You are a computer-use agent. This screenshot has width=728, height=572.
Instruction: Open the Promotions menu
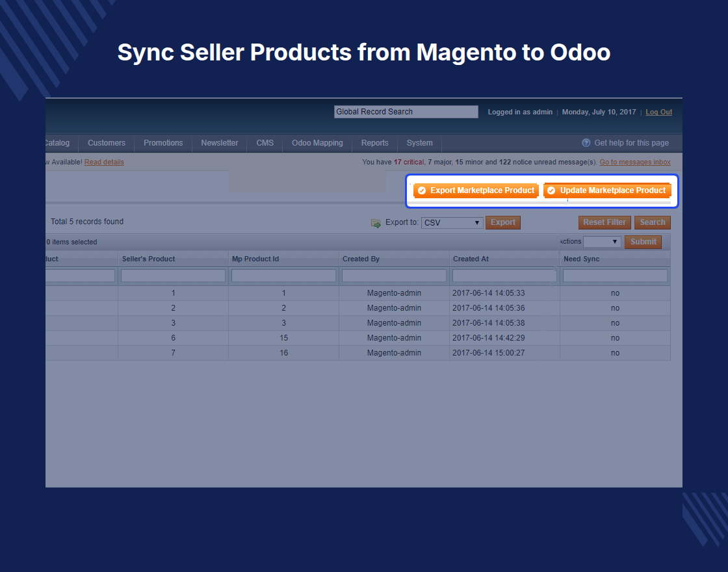pos(163,143)
